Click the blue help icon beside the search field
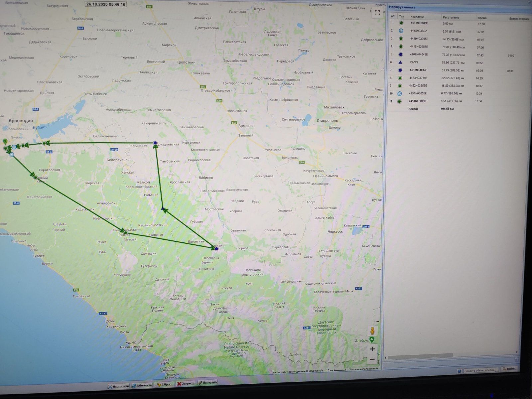This screenshot has height=399, width=532. coord(460,371)
